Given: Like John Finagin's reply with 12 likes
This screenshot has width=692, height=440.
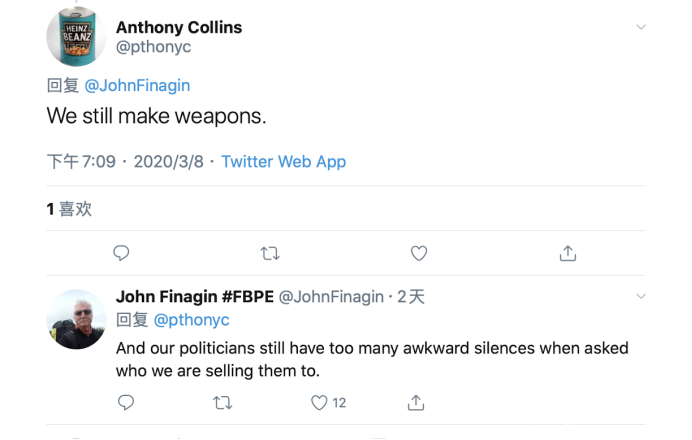Looking at the screenshot, I should point(319,402).
